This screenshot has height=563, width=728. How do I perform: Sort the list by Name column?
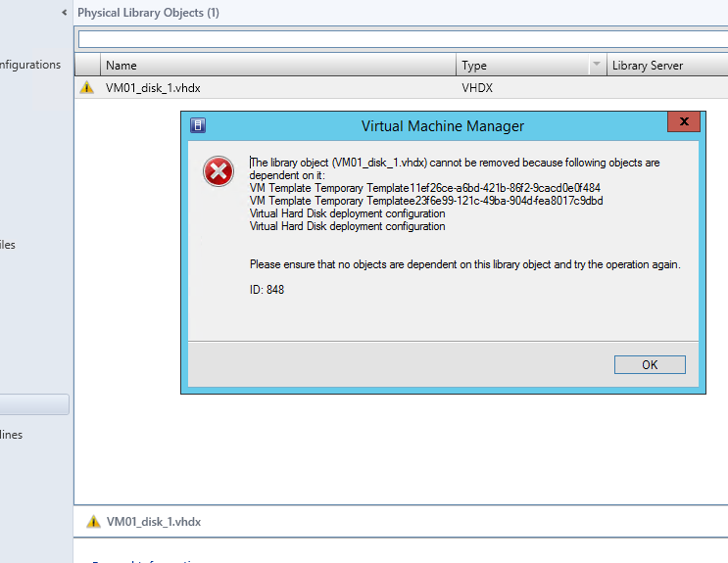point(278,66)
